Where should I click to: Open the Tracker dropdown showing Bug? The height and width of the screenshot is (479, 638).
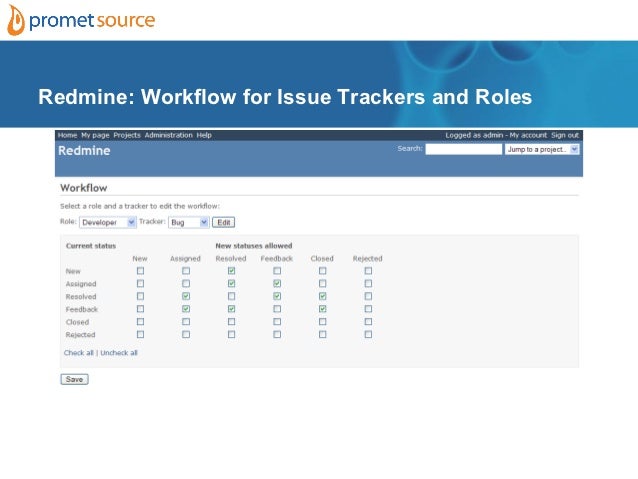pyautogui.click(x=188, y=222)
